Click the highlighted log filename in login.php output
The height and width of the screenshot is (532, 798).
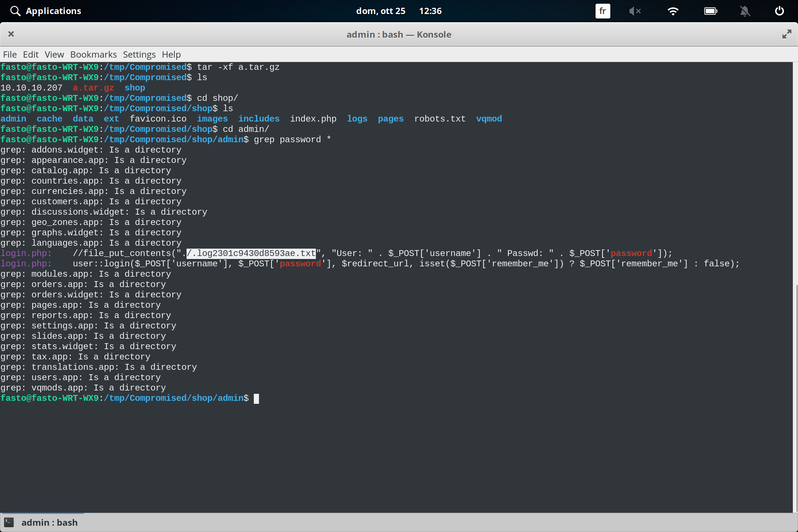click(250, 253)
